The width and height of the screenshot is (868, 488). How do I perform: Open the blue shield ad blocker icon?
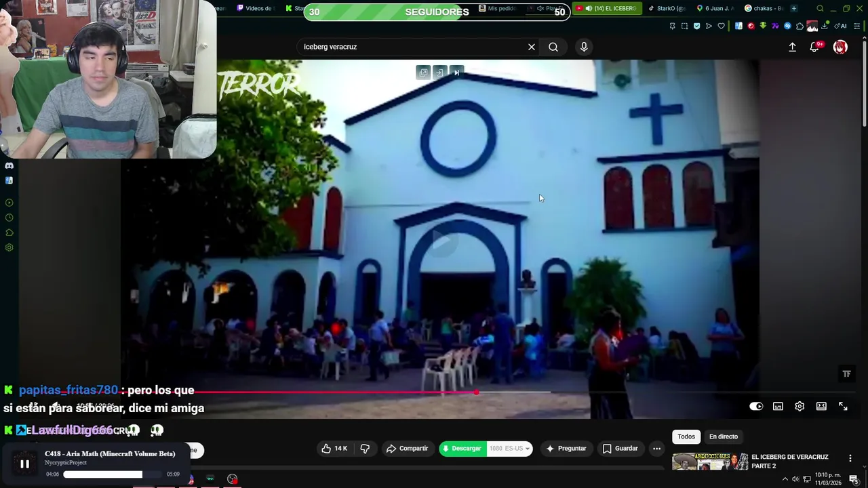(696, 26)
